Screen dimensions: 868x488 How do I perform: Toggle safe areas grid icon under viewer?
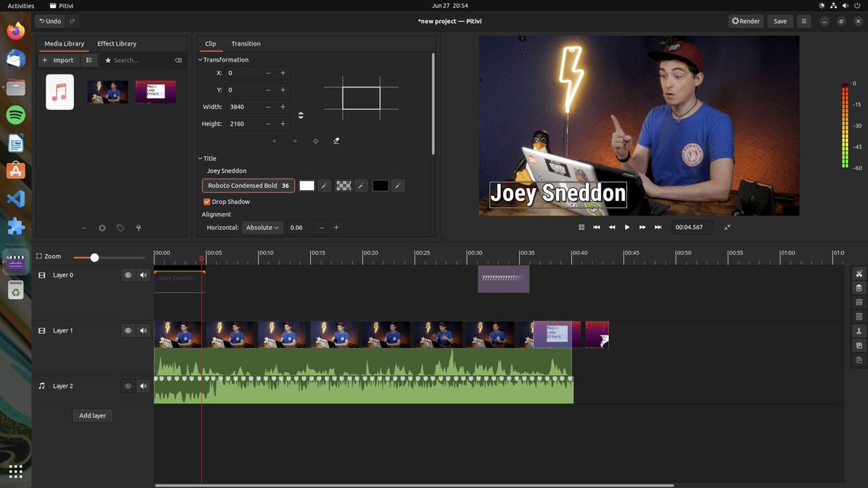point(582,227)
